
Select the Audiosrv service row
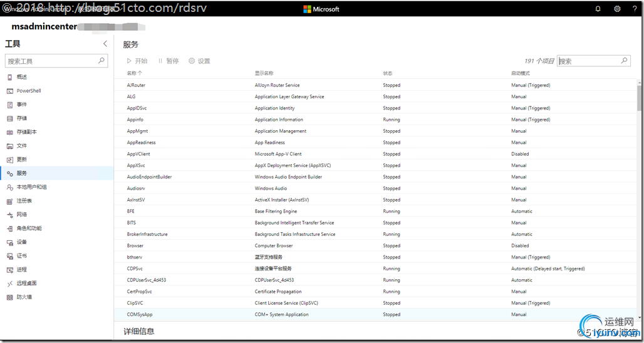tap(375, 189)
